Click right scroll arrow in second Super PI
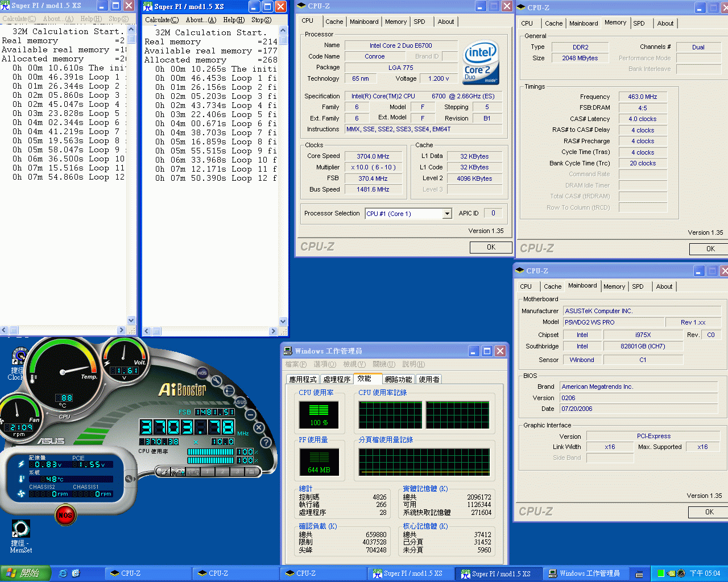Screen dimensions: 728x582 (x=273, y=331)
